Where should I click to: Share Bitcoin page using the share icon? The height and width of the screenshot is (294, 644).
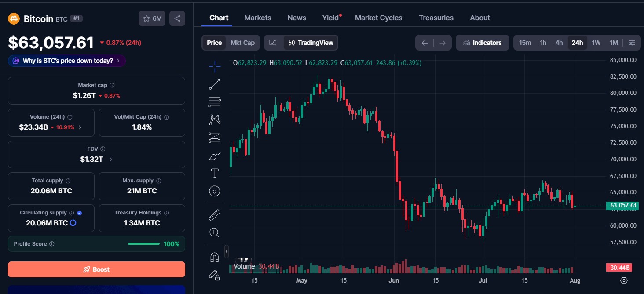coord(177,18)
